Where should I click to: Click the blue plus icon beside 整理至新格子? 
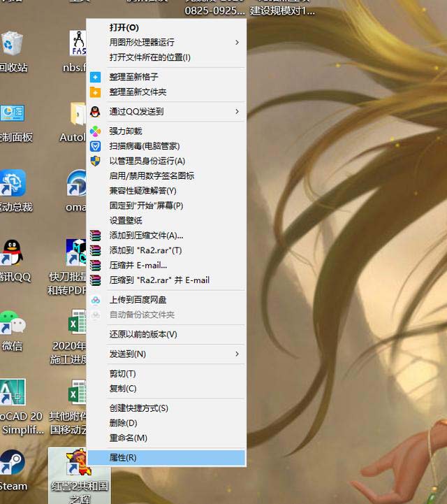pos(95,77)
